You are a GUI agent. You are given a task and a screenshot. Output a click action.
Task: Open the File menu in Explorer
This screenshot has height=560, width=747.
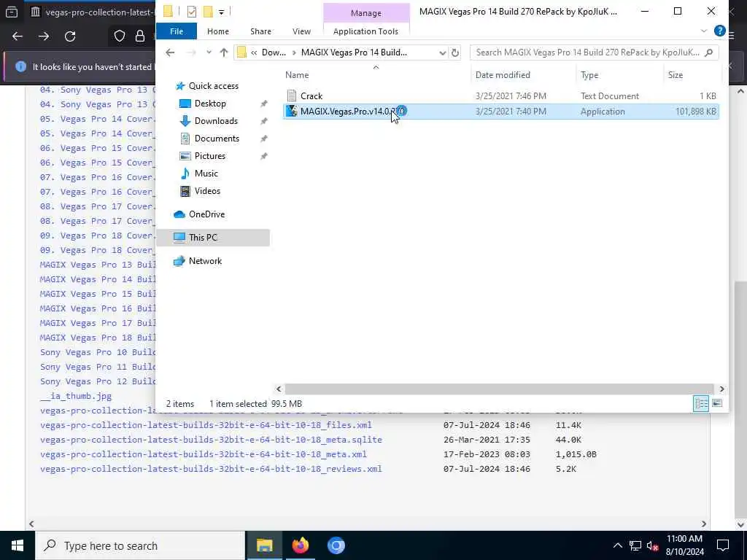[x=177, y=31]
